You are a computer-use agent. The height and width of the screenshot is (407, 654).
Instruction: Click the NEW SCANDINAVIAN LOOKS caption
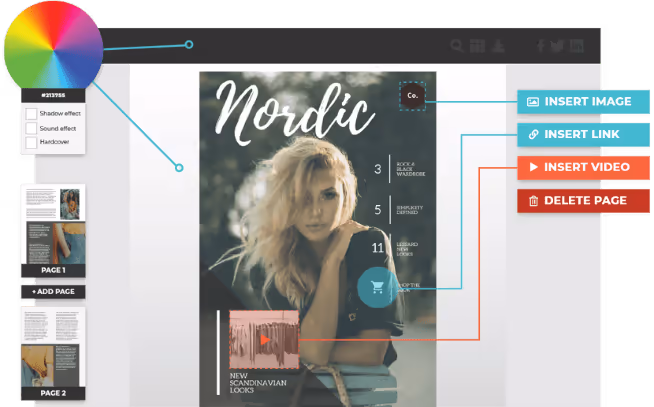[x=258, y=383]
